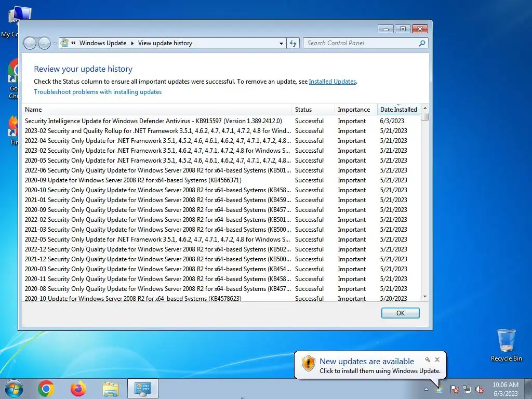Image resolution: width=532 pixels, height=399 pixels.
Task: Expand arrow after Windows Update breadcrumb
Action: [x=132, y=43]
